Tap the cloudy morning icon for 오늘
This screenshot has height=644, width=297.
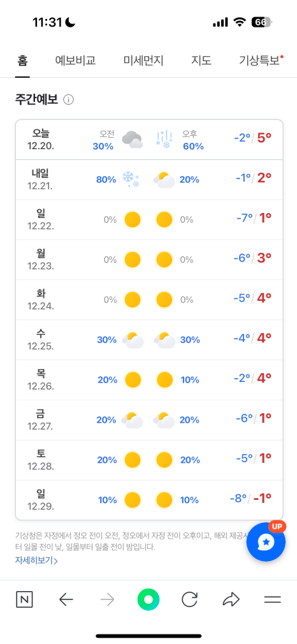(x=133, y=140)
